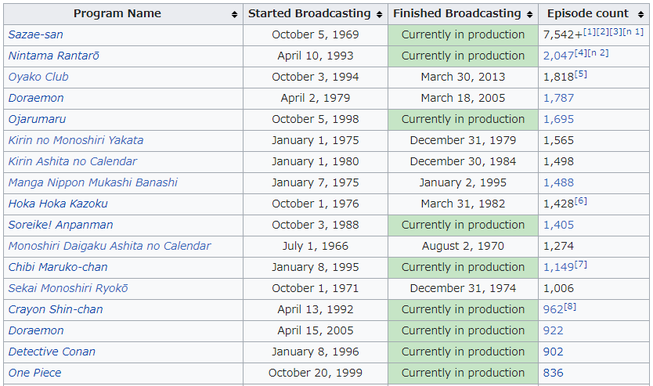Open the Sekai Monoshiri Ryokō link
Screen dimensions: 653x386
[x=68, y=289]
